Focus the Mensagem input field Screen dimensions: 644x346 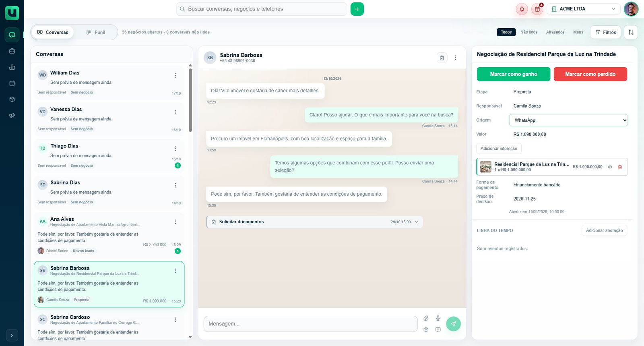(310, 324)
